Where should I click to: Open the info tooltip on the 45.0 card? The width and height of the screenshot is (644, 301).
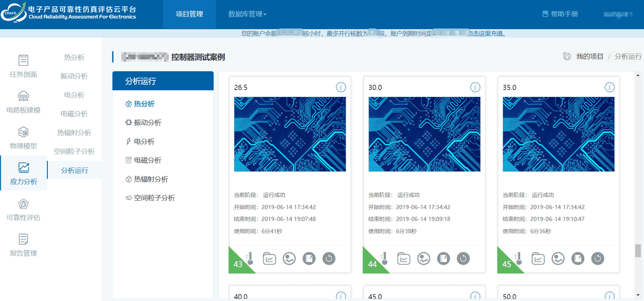475,296
